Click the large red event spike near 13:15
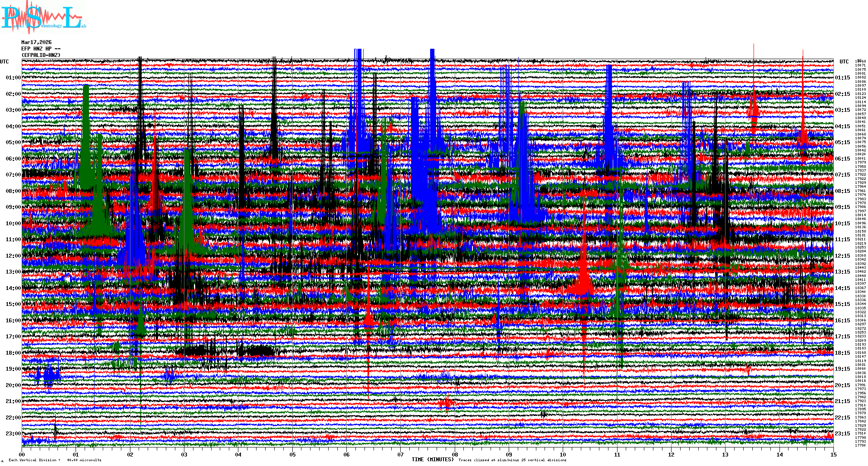This screenshot has height=466, width=868. coord(583,276)
